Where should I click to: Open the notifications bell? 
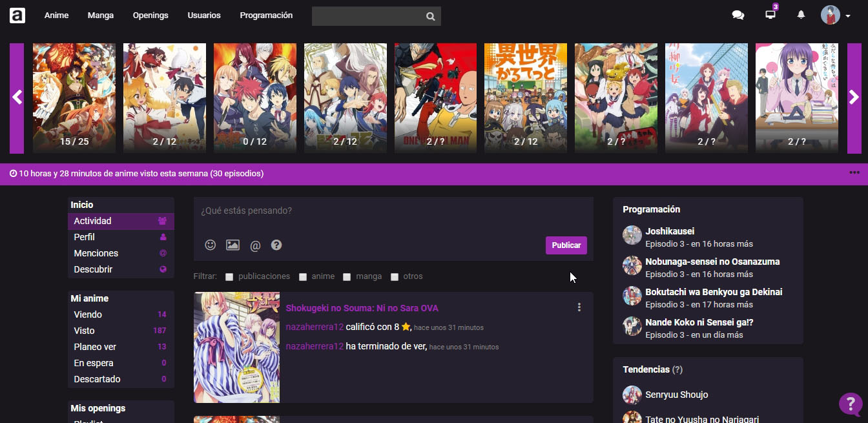(801, 15)
